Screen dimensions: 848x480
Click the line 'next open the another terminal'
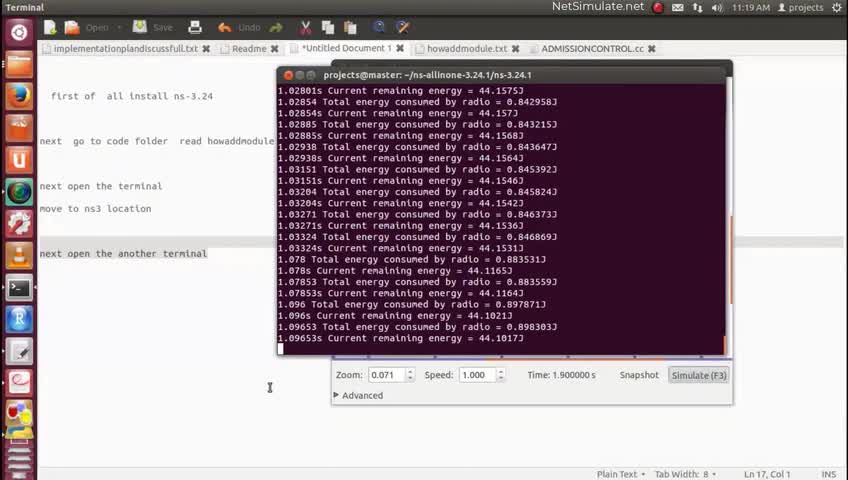tap(123, 254)
